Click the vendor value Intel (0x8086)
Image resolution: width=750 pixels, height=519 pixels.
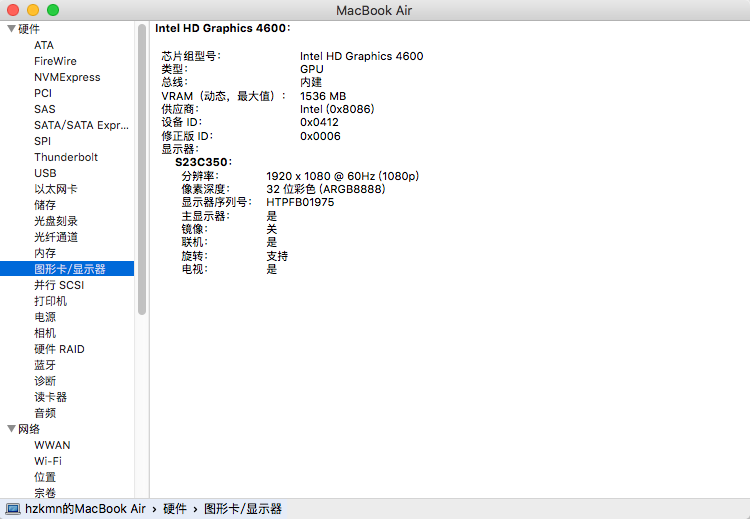[x=337, y=109]
